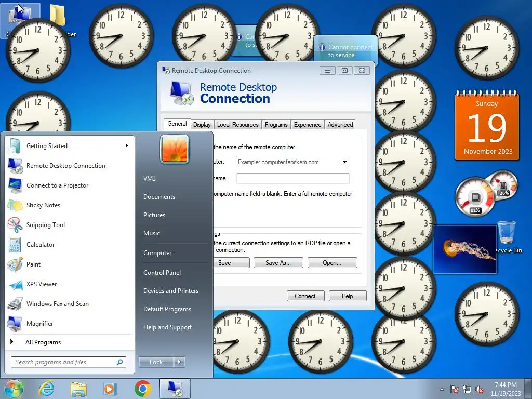The height and width of the screenshot is (399, 532).
Task: Switch to the Display tab
Action: click(202, 125)
